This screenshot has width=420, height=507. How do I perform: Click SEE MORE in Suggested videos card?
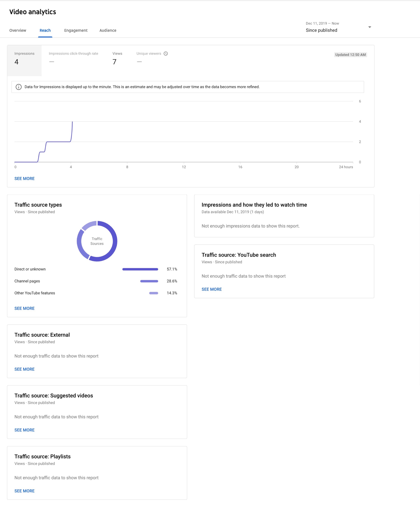(x=24, y=430)
